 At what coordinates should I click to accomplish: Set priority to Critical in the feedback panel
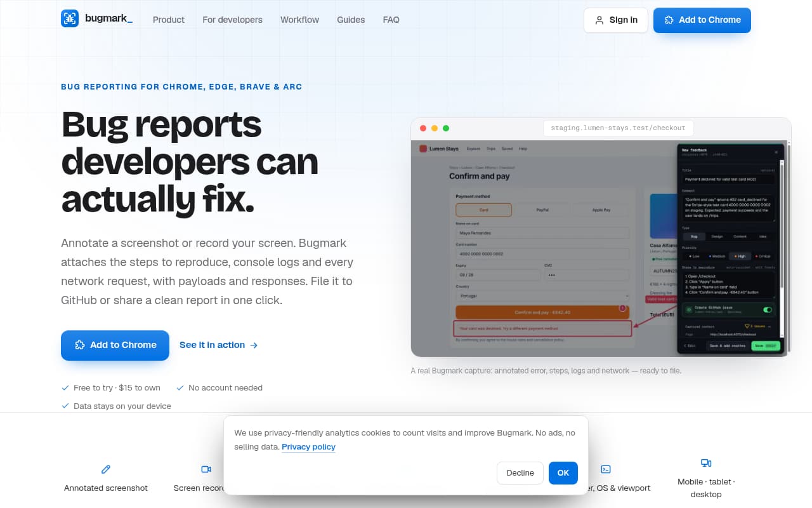(763, 256)
